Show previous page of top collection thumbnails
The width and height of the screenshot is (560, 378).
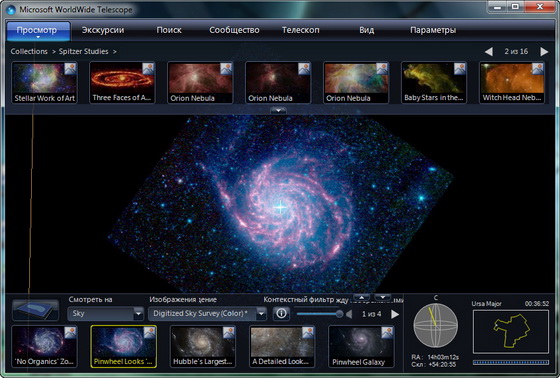489,52
